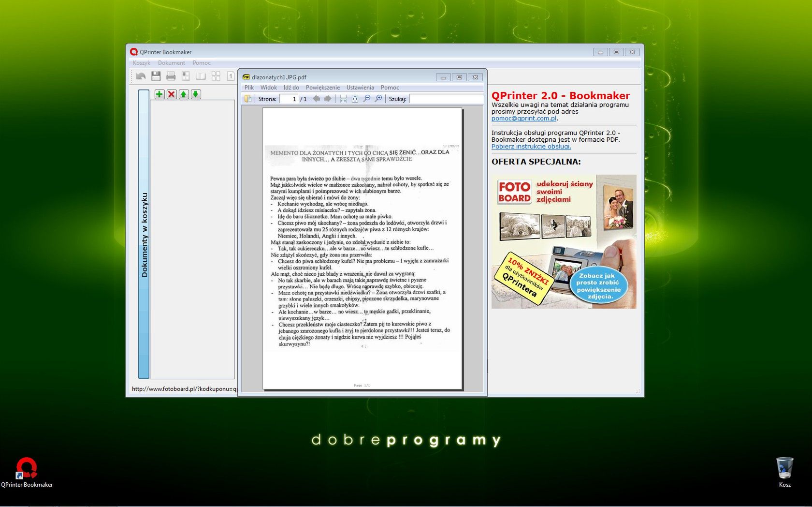Open the PDF viewer's Pomoc menu
The height and width of the screenshot is (507, 812).
390,88
